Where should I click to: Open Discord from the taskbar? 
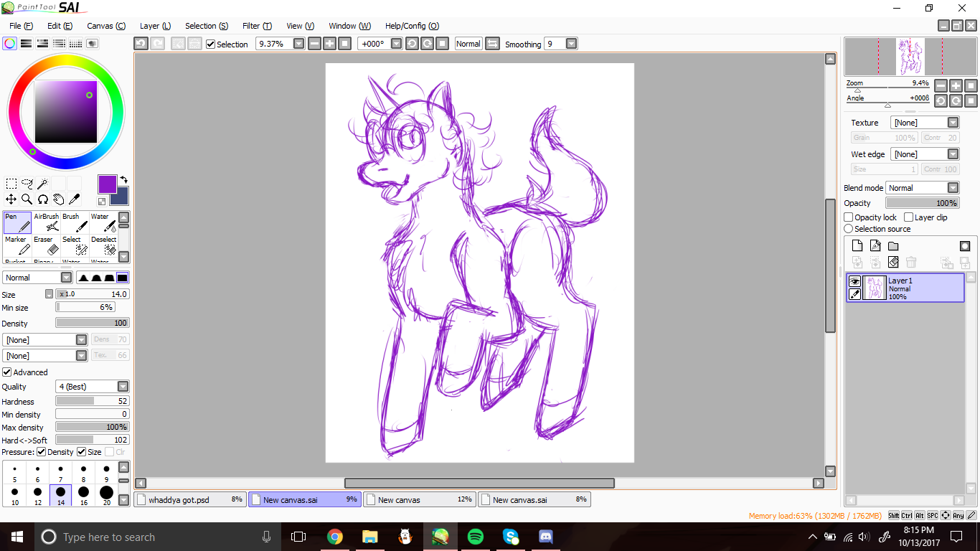click(545, 537)
